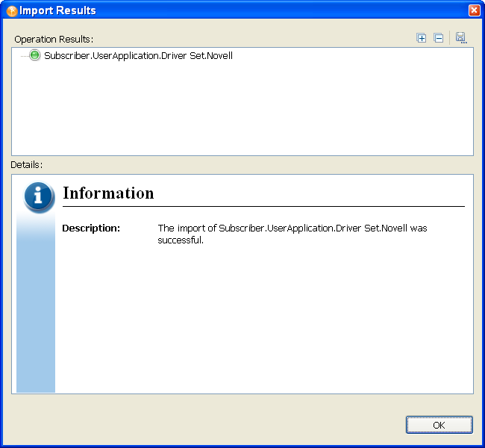
Task: Click the Details: label
Action: [27, 164]
